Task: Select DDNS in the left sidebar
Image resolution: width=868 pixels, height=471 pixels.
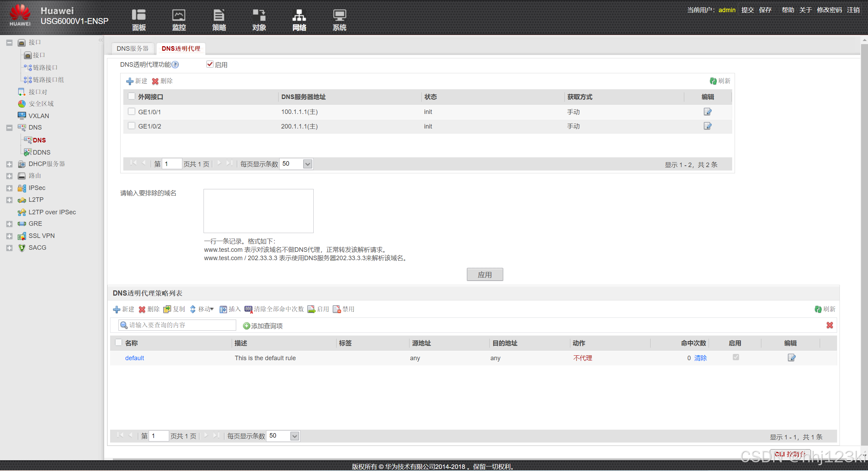Action: click(x=41, y=152)
